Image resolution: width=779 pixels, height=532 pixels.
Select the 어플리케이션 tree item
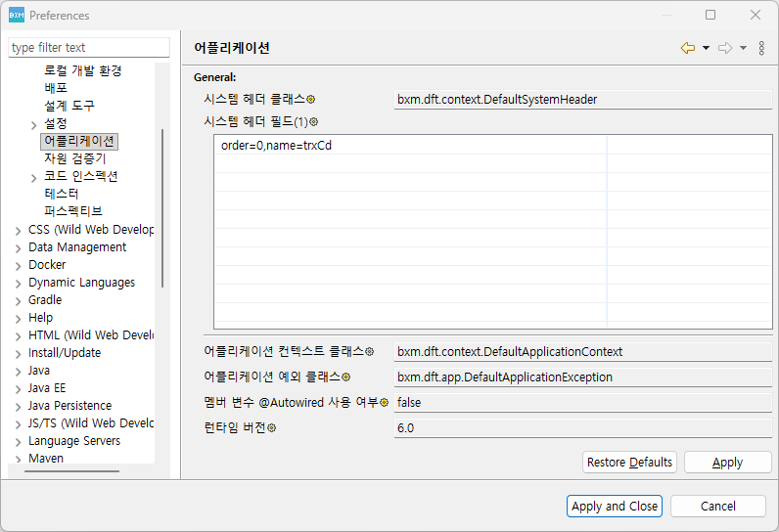click(79, 141)
